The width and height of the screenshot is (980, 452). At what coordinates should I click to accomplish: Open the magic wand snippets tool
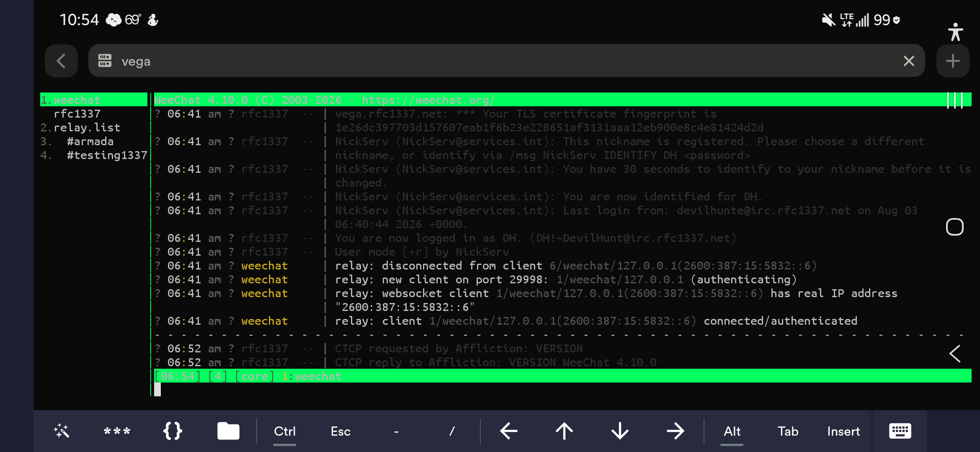[x=62, y=431]
